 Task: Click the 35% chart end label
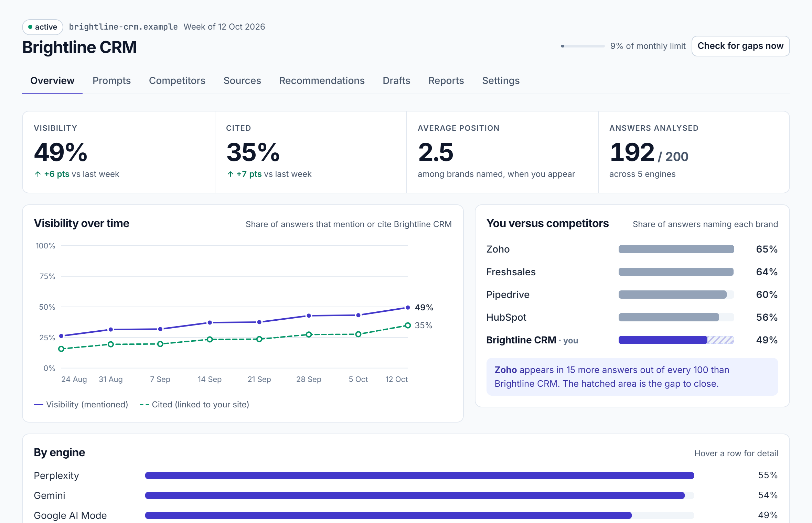tap(424, 325)
